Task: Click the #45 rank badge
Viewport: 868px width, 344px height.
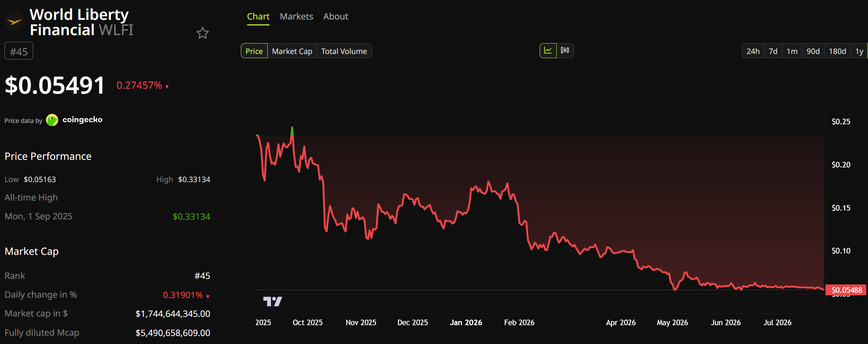Action: coord(19,51)
